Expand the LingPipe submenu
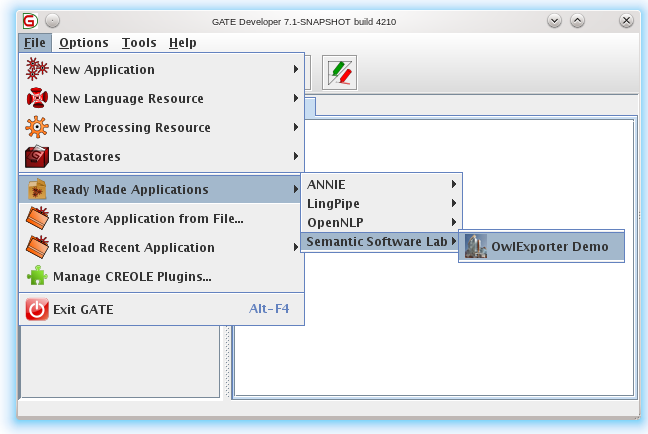 click(x=380, y=204)
